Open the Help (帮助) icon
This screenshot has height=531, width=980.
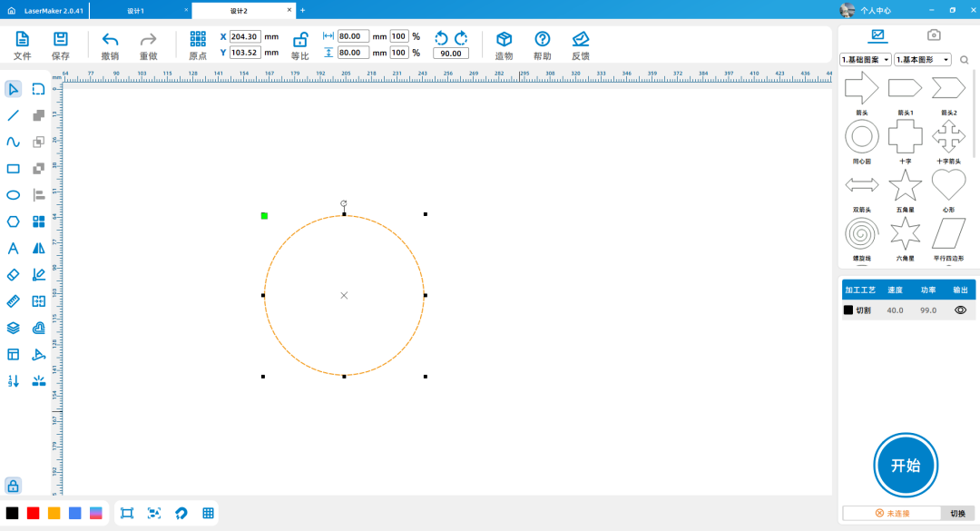click(543, 39)
